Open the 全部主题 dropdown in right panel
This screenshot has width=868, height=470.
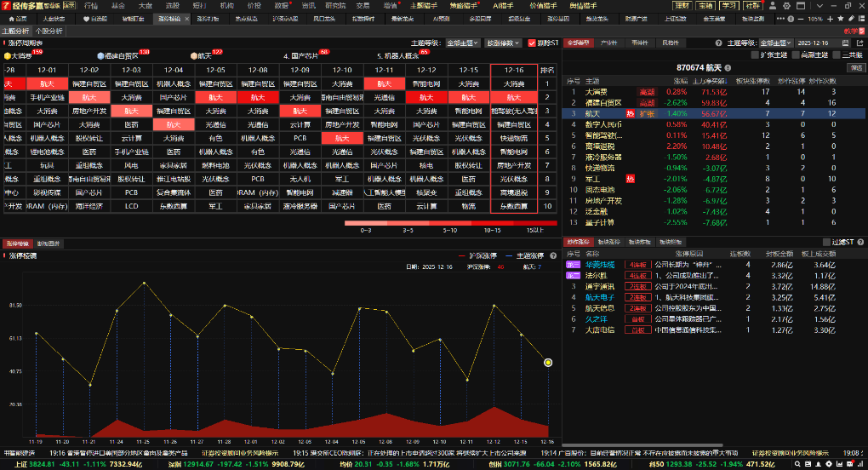click(x=777, y=43)
